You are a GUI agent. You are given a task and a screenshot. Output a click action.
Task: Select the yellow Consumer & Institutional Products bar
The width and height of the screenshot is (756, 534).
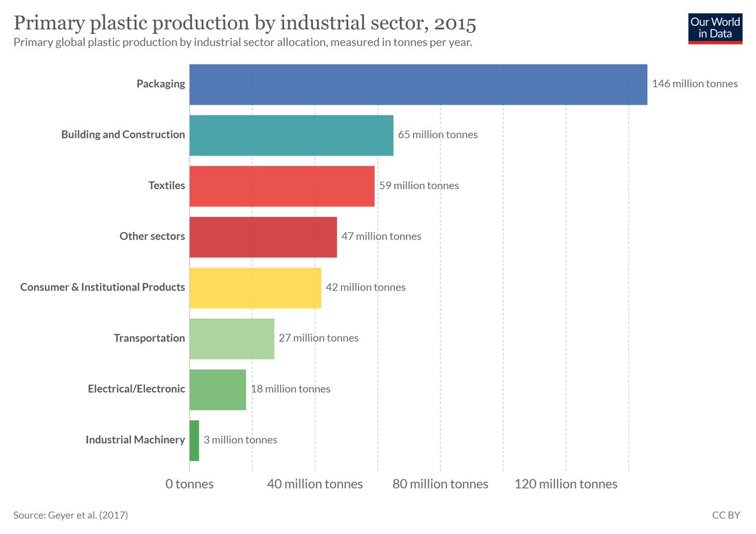[x=255, y=287]
